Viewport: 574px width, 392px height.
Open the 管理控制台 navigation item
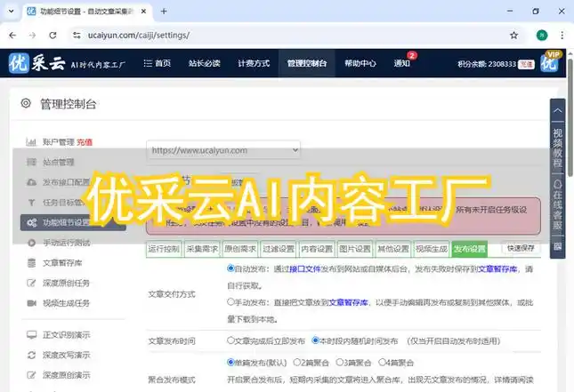pos(307,63)
